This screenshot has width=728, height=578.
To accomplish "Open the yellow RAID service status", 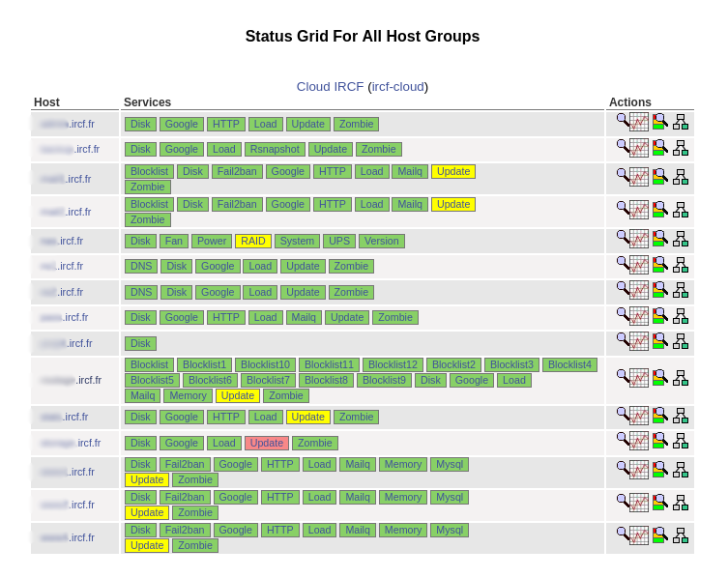I will point(252,242).
